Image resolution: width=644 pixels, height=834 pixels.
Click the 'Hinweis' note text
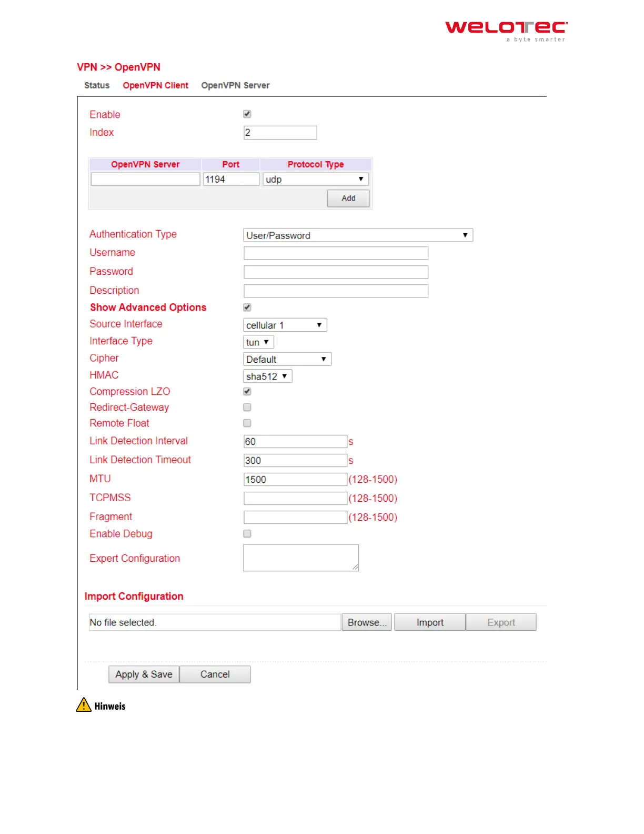[x=110, y=707]
